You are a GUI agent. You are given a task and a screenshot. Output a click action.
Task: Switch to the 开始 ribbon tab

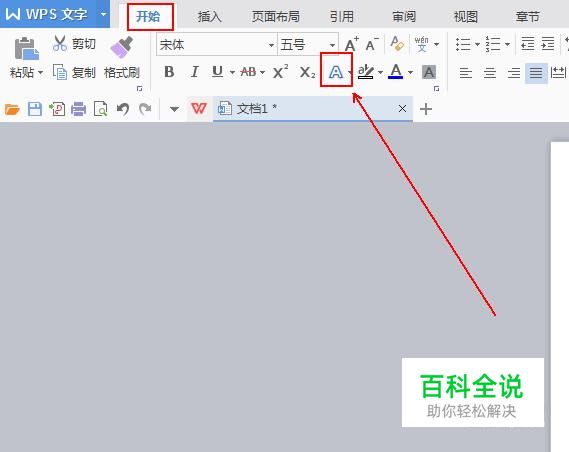point(148,16)
